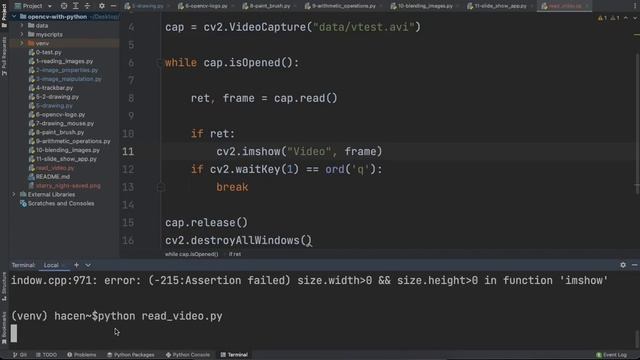The height and width of the screenshot is (360, 640).
Task: Expand the venv folder
Action: (22, 43)
